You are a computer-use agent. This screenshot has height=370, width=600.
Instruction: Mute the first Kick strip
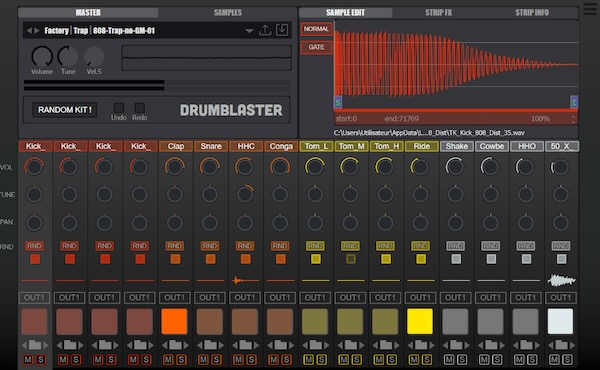pyautogui.click(x=28, y=360)
